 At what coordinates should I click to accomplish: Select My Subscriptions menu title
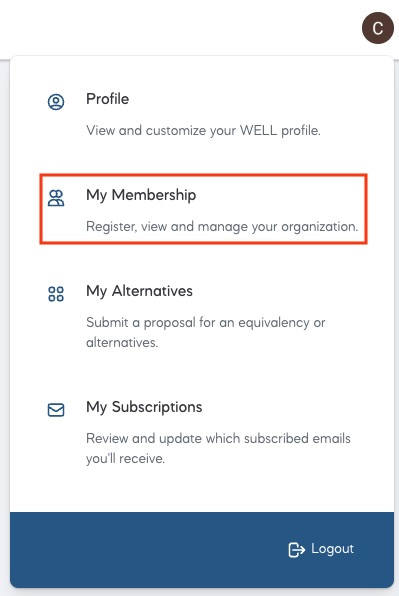click(x=144, y=407)
